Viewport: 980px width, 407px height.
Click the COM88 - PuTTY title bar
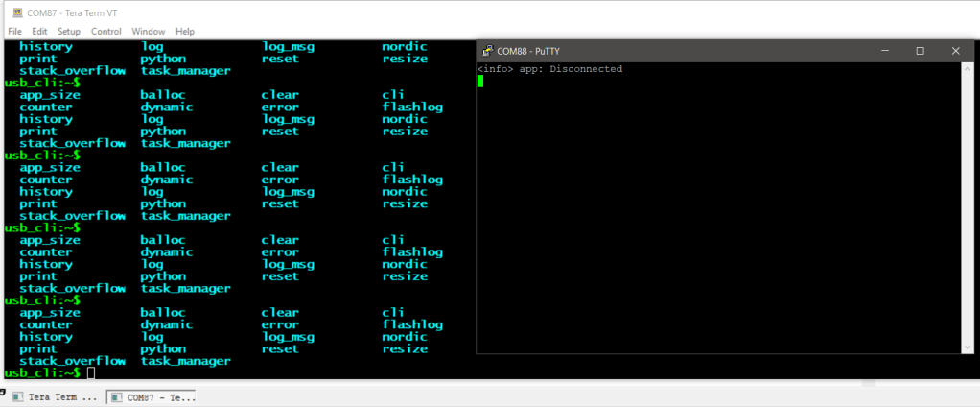671,51
